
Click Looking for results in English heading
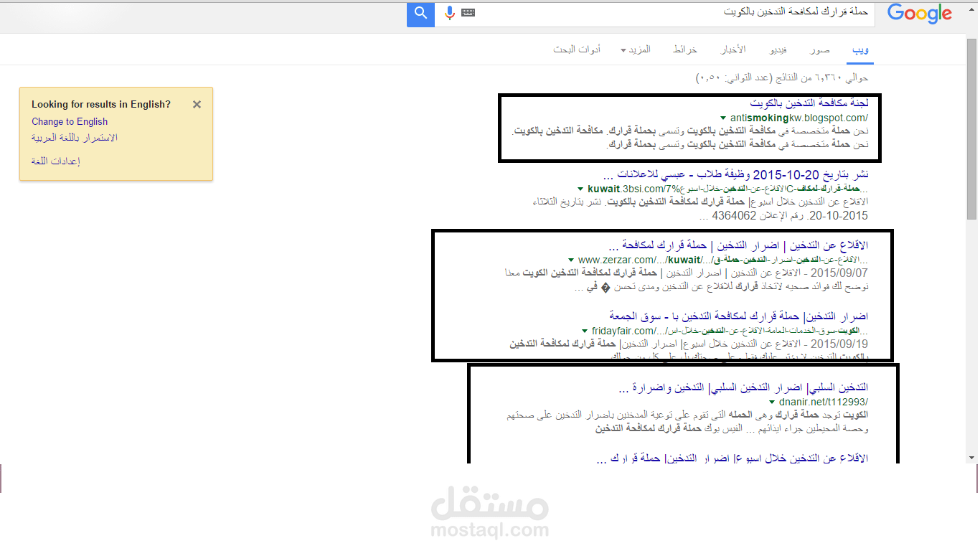(101, 104)
